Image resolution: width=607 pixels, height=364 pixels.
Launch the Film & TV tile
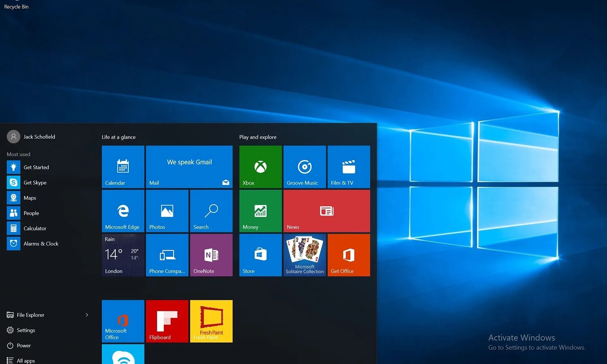[x=349, y=167]
